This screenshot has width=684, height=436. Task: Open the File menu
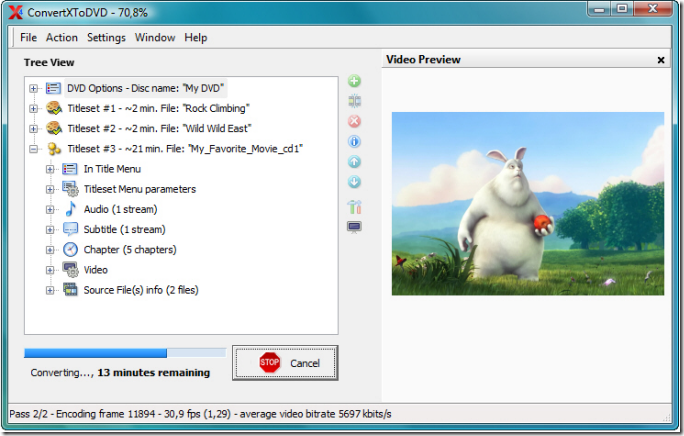coord(28,38)
